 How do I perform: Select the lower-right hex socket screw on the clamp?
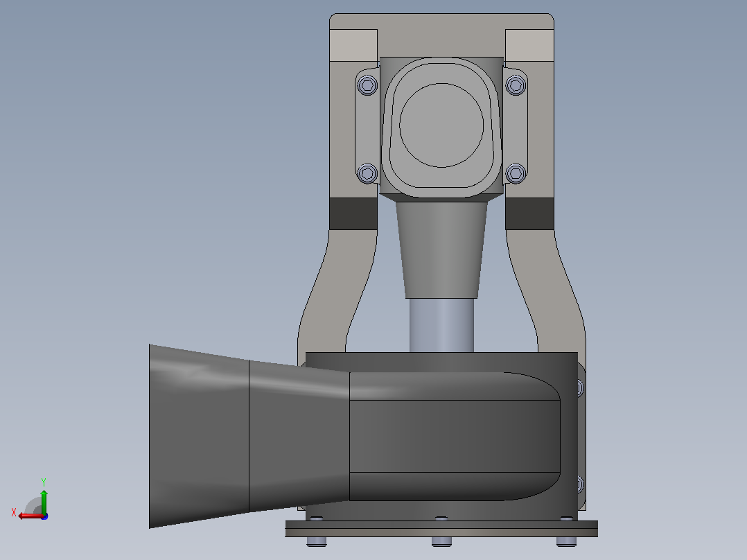[516, 173]
